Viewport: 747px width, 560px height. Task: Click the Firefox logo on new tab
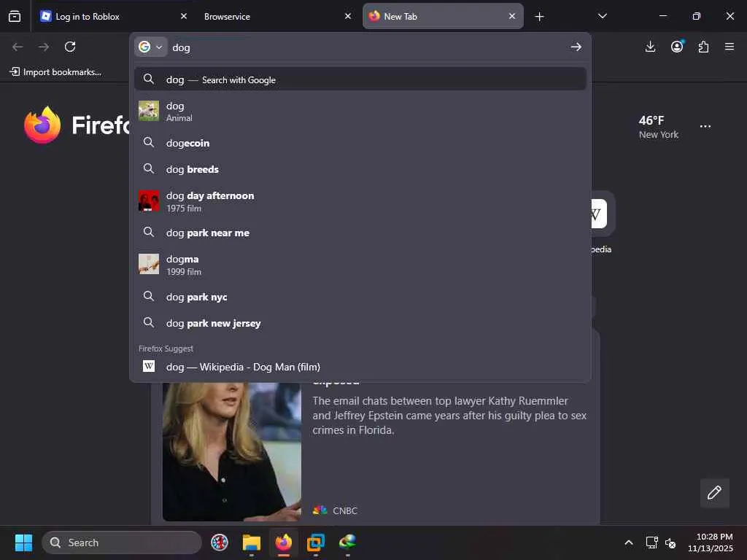coord(42,125)
